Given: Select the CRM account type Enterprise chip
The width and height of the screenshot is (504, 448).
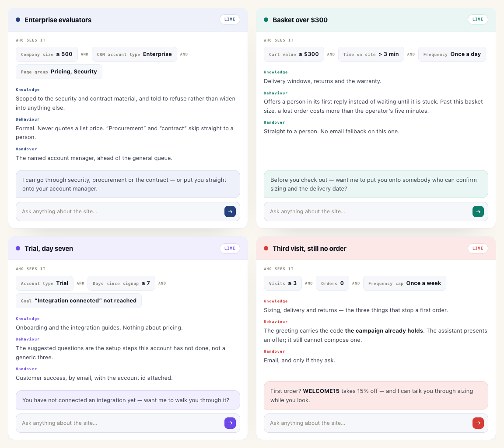Looking at the screenshot, I should [x=134, y=54].
